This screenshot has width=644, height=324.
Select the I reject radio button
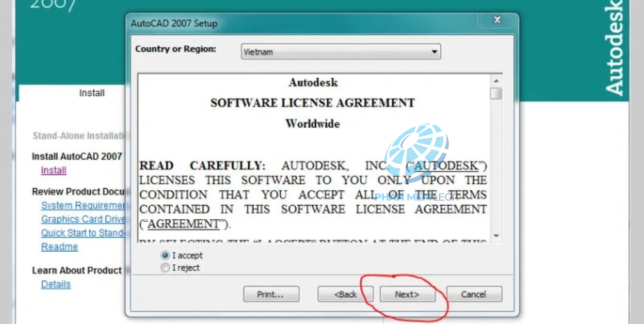(x=165, y=268)
